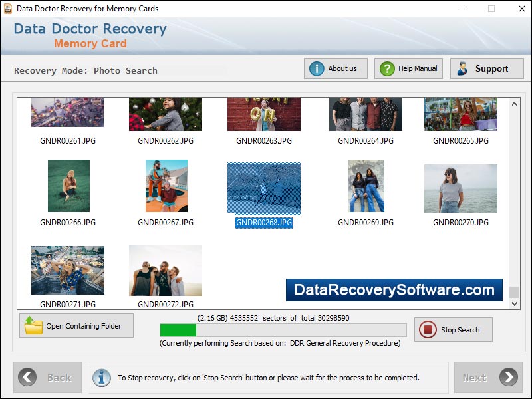Viewport: 532px width, 399px height.
Task: Click the Support person icon
Action: pos(463,68)
